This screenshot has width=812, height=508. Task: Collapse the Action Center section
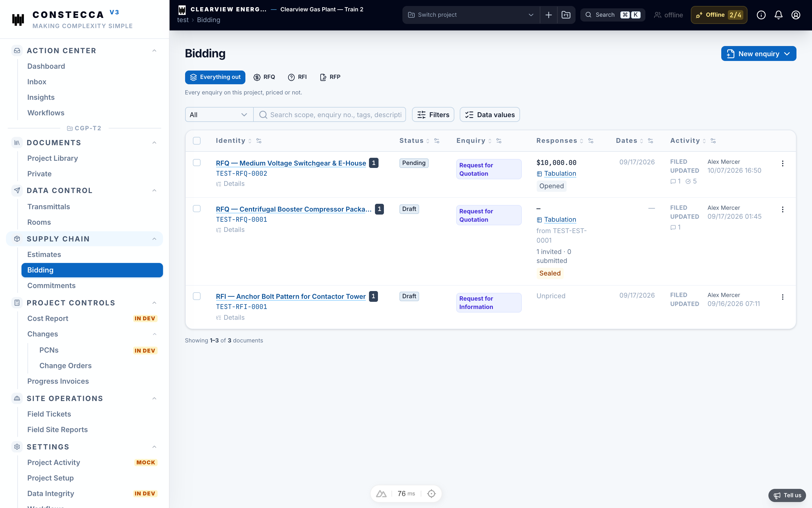(154, 51)
